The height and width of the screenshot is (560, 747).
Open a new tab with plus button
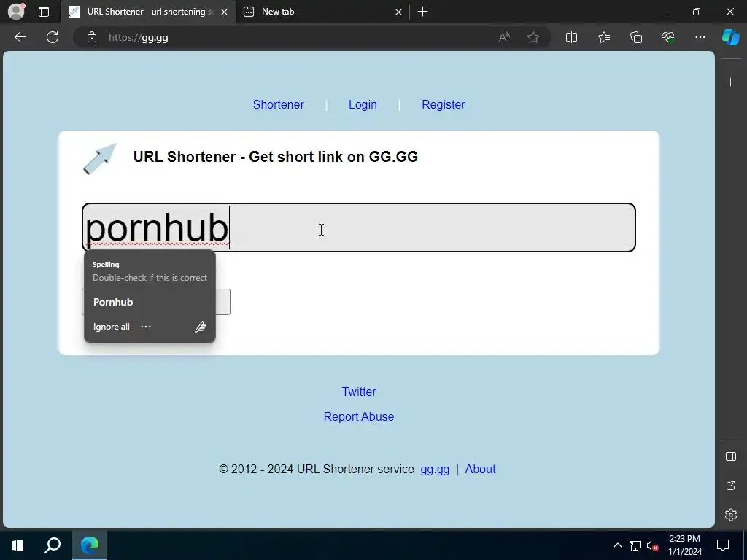pyautogui.click(x=422, y=12)
